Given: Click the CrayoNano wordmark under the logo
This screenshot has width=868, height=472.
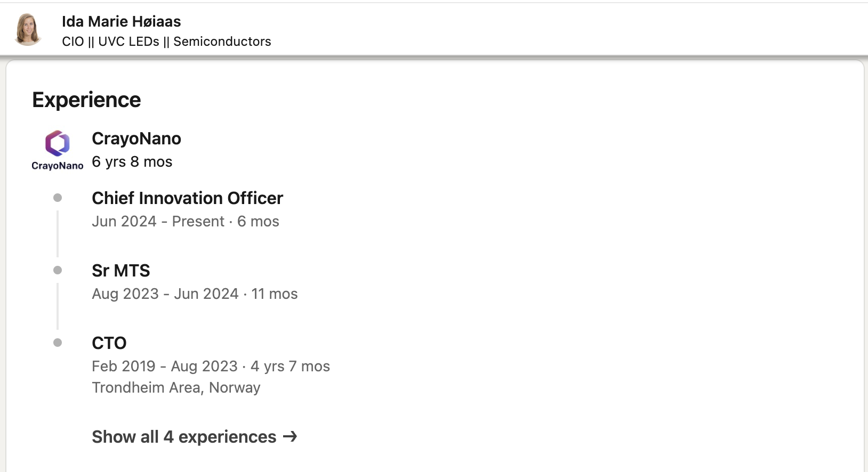Looking at the screenshot, I should tap(58, 166).
